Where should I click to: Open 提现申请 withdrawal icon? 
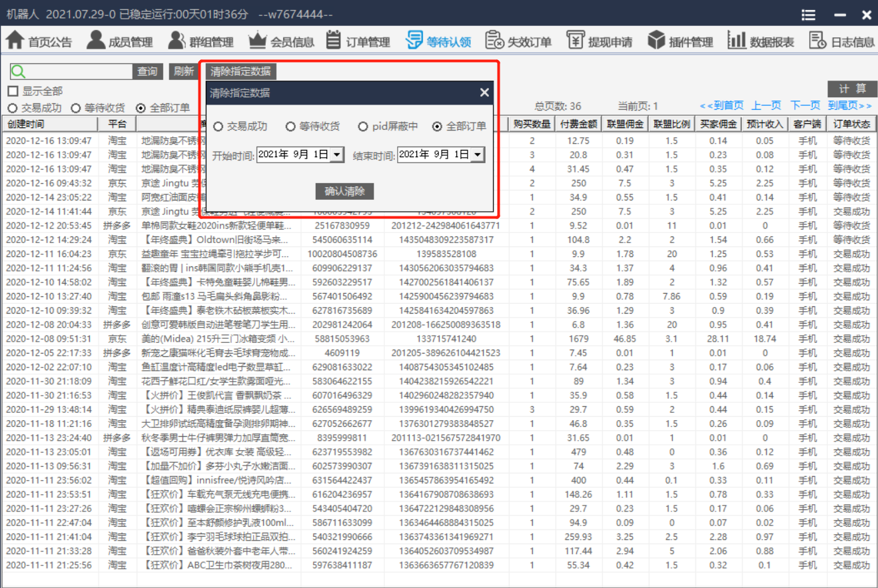point(576,41)
